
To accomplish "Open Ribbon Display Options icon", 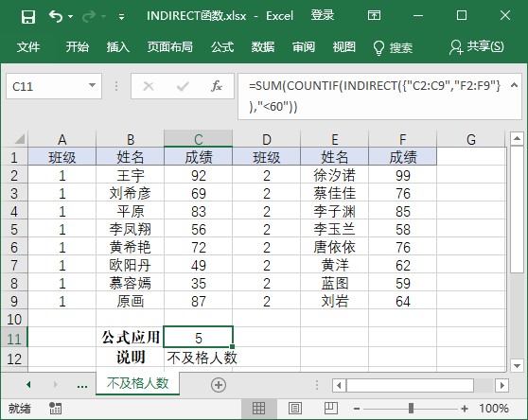I will [x=374, y=15].
